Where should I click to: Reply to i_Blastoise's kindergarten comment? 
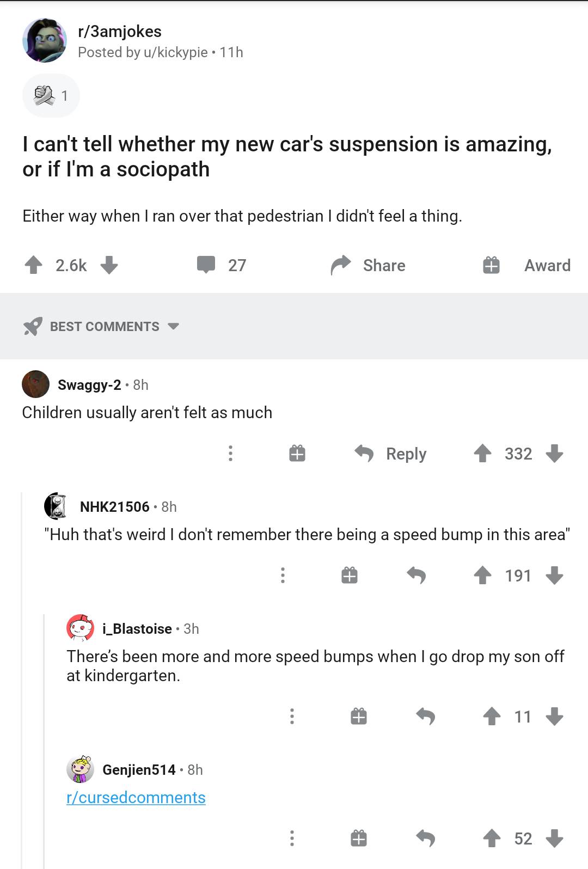(x=426, y=717)
